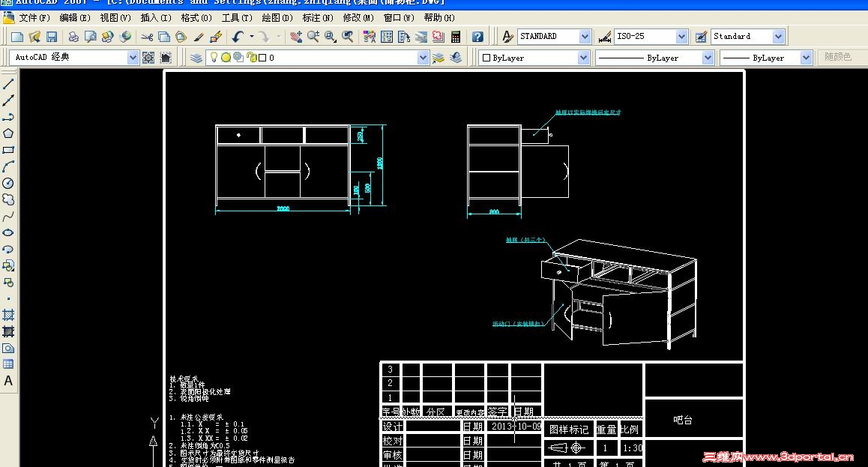Image resolution: width=868 pixels, height=467 pixels.
Task: Open the STANDARD text style dropdown
Action: click(x=585, y=37)
